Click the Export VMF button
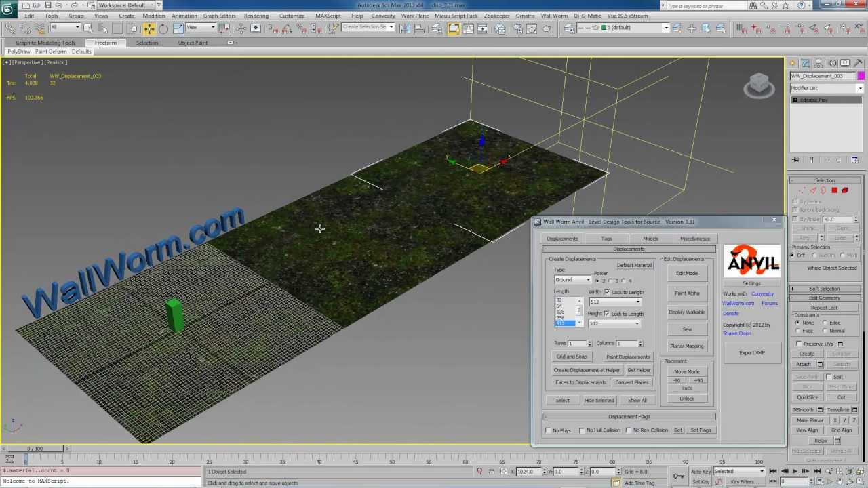This screenshot has height=488, width=868. [751, 353]
